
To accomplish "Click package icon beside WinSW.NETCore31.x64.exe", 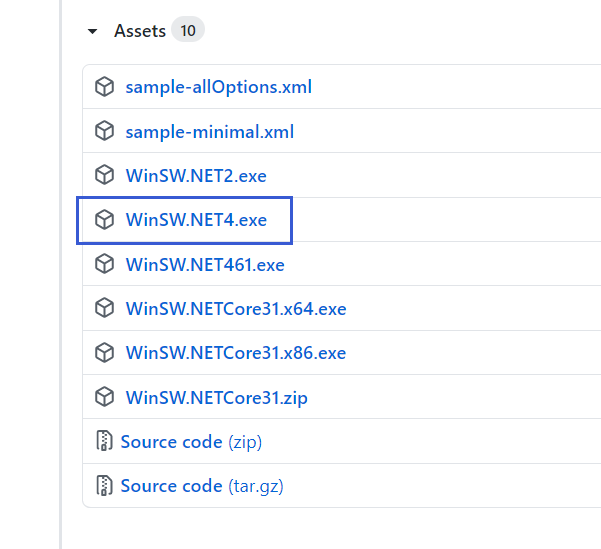I will [x=104, y=308].
